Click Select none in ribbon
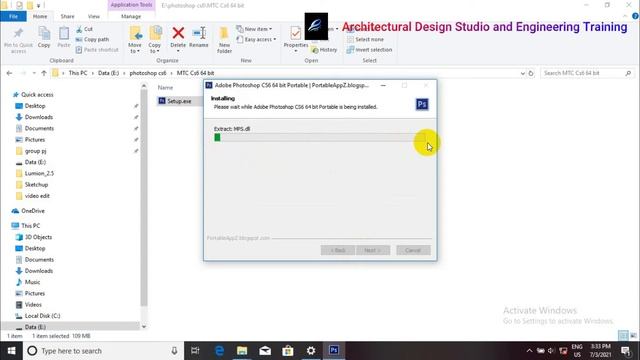The image size is (640, 360). [x=365, y=40]
